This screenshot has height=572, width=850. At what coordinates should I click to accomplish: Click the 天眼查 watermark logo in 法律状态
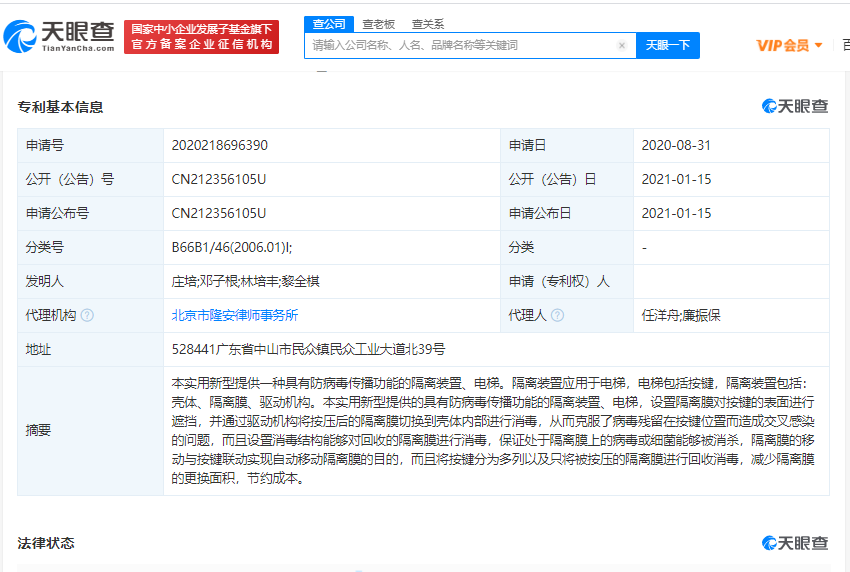coord(795,543)
